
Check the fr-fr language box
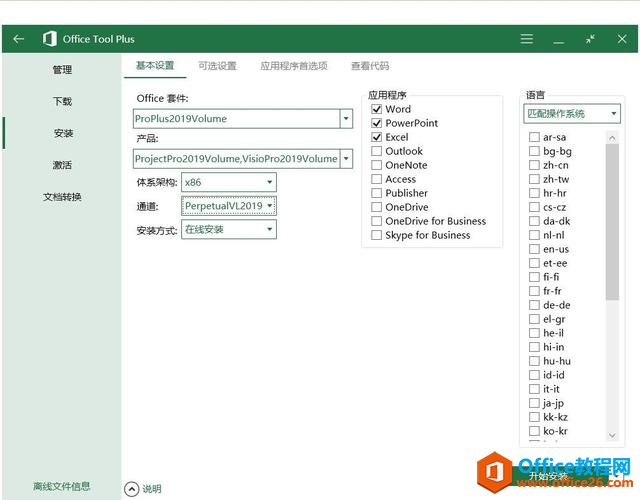tap(534, 291)
